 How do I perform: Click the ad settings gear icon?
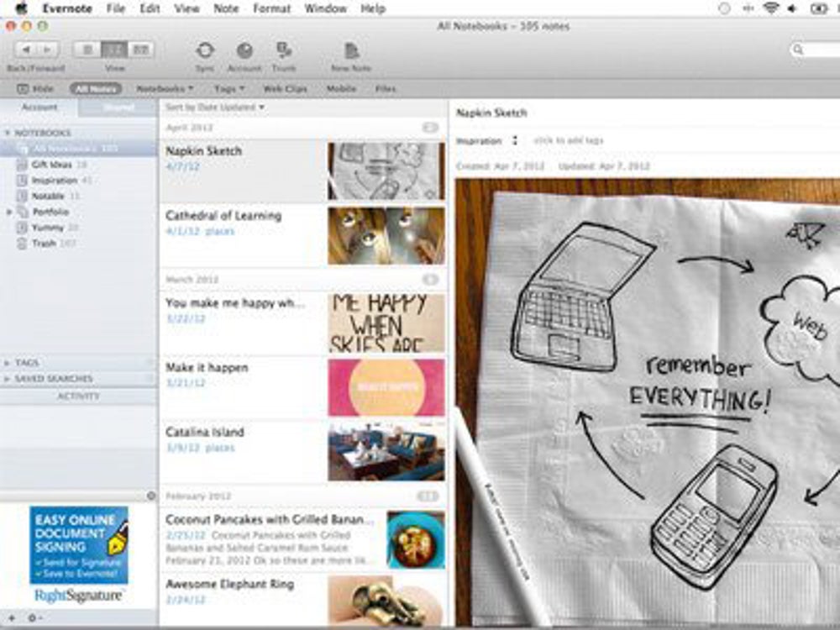[151, 496]
